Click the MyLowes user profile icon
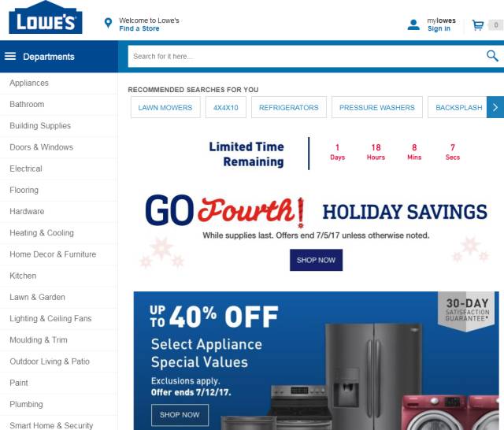 point(413,24)
